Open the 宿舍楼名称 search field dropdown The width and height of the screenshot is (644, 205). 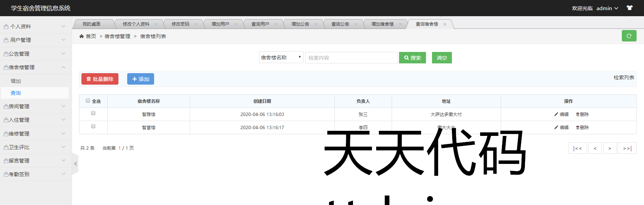281,57
